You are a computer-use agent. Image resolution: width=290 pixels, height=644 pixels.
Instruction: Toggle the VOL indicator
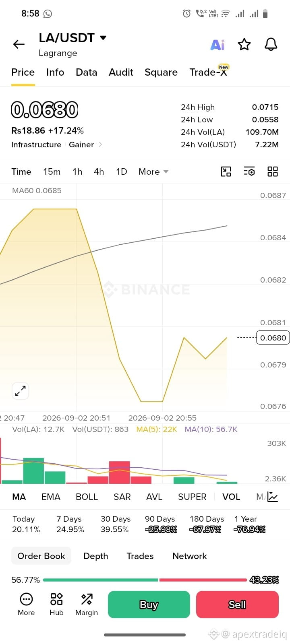point(231,497)
